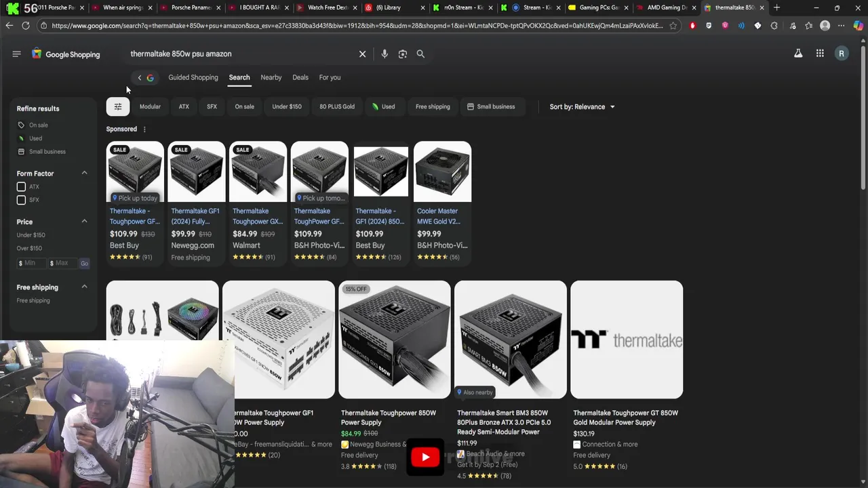Screen dimensions: 868x488
Task: Clear the search query with X icon
Action: tap(362, 54)
